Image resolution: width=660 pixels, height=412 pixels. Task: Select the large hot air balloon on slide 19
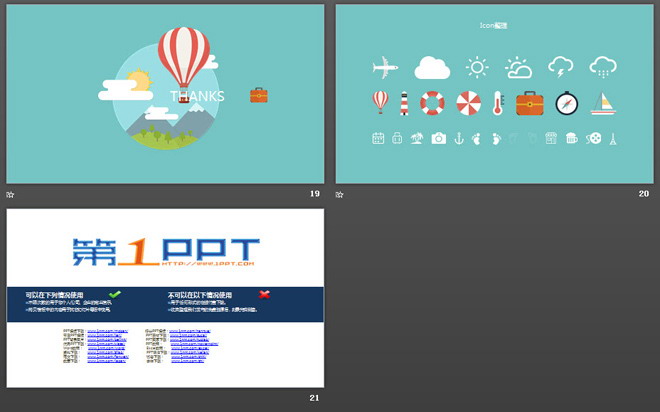click(x=184, y=64)
